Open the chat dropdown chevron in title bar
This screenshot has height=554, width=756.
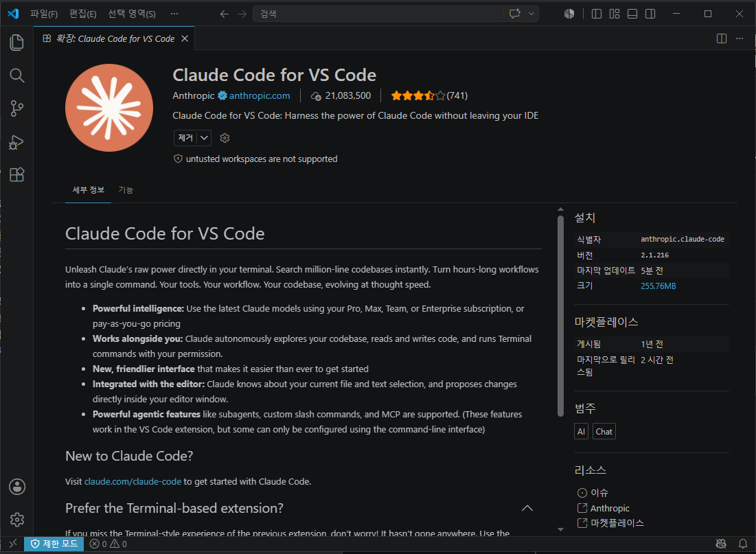531,14
